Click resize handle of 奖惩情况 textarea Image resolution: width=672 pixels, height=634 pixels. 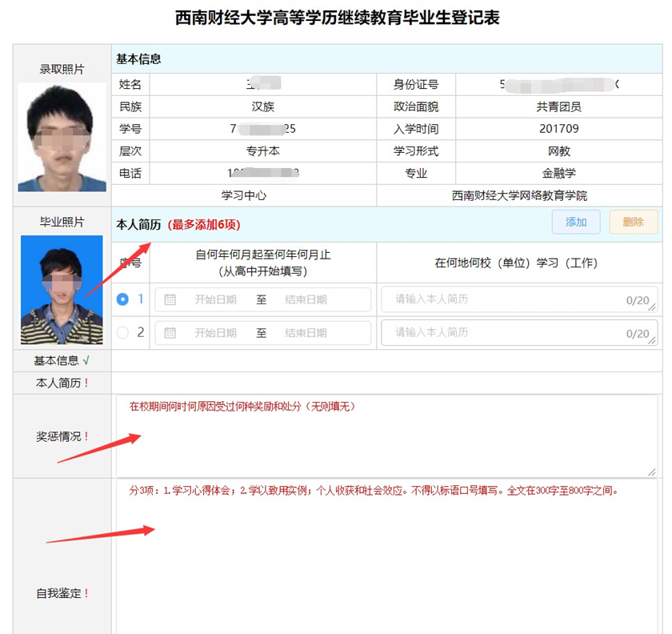[652, 471]
